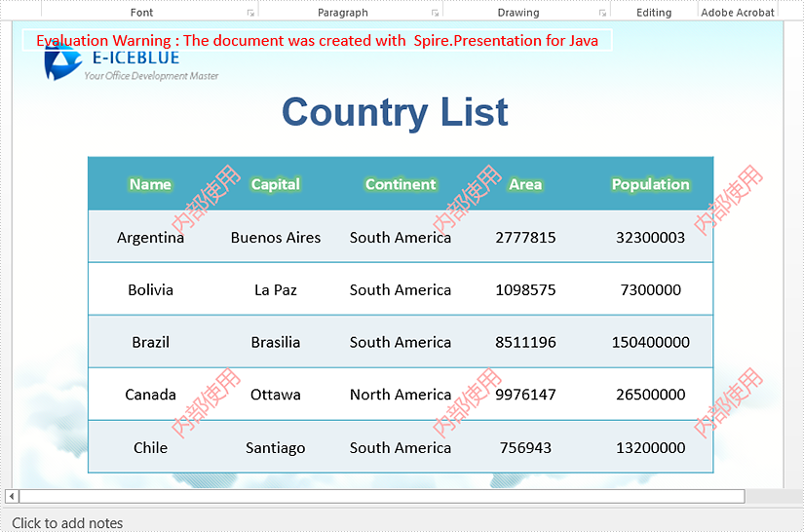Click the Evaluation Warning text box
The image size is (804, 532).
point(318,41)
